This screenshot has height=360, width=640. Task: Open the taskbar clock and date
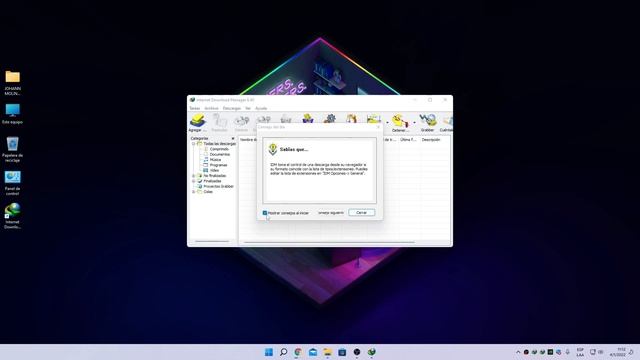point(617,352)
